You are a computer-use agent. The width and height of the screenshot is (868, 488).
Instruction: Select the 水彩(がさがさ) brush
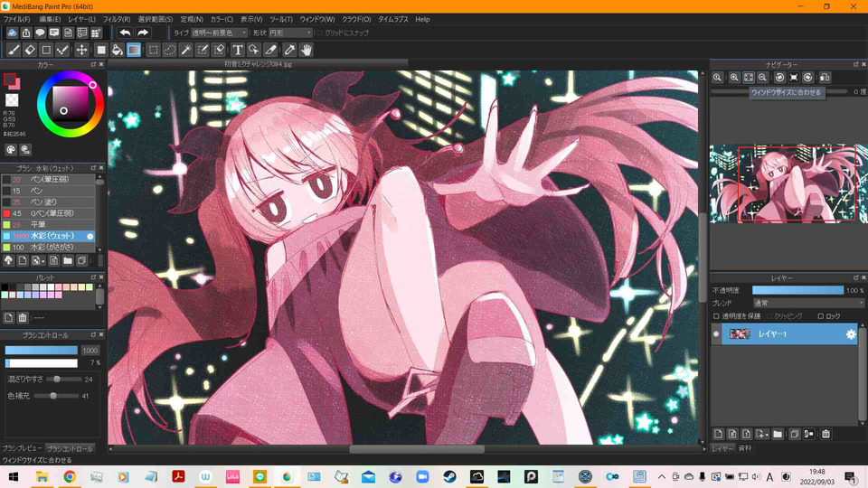(48, 248)
